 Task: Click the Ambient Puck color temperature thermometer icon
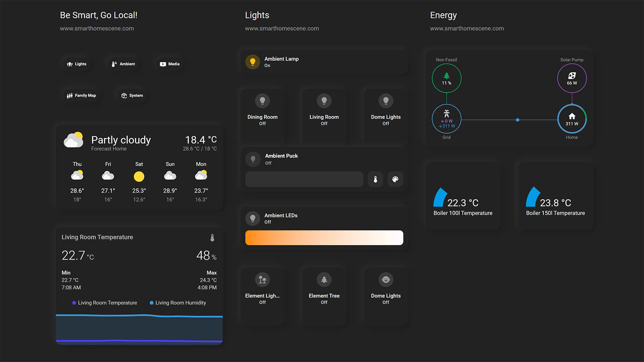(376, 179)
